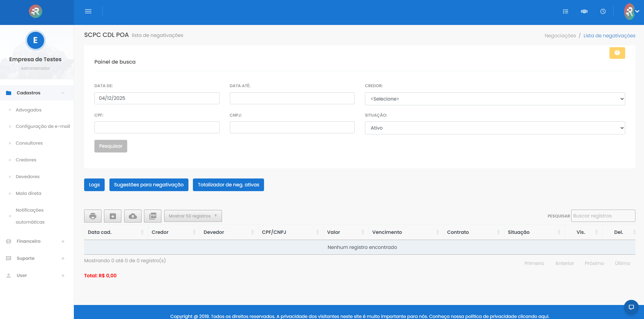
Task: Open Devedores in the sidebar menu
Action: point(28,177)
